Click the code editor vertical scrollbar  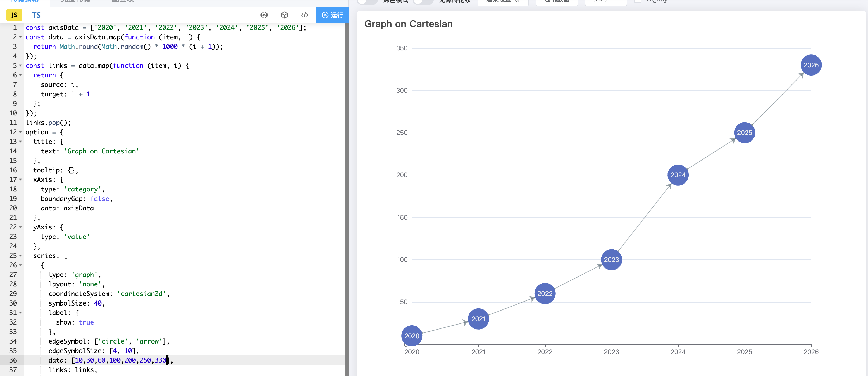pyautogui.click(x=346, y=199)
